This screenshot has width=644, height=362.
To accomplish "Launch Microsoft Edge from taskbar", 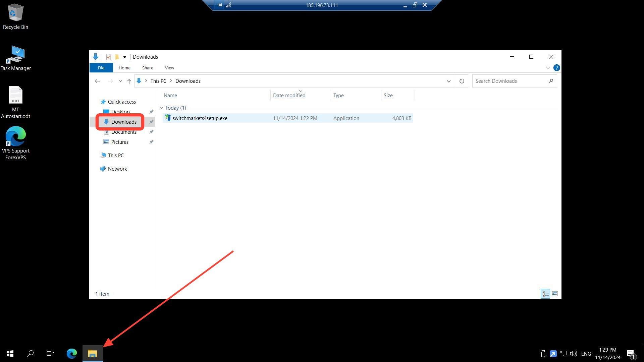I will coord(71,353).
